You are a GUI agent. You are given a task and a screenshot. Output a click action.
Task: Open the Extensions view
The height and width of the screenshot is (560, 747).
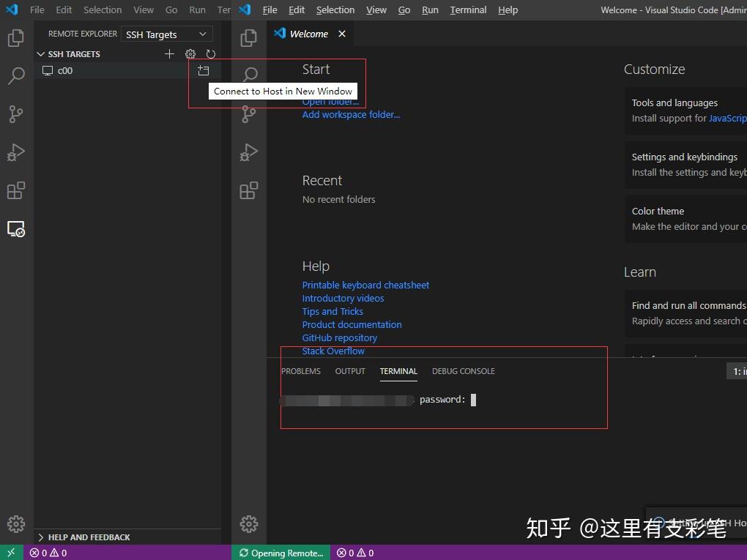(16, 190)
